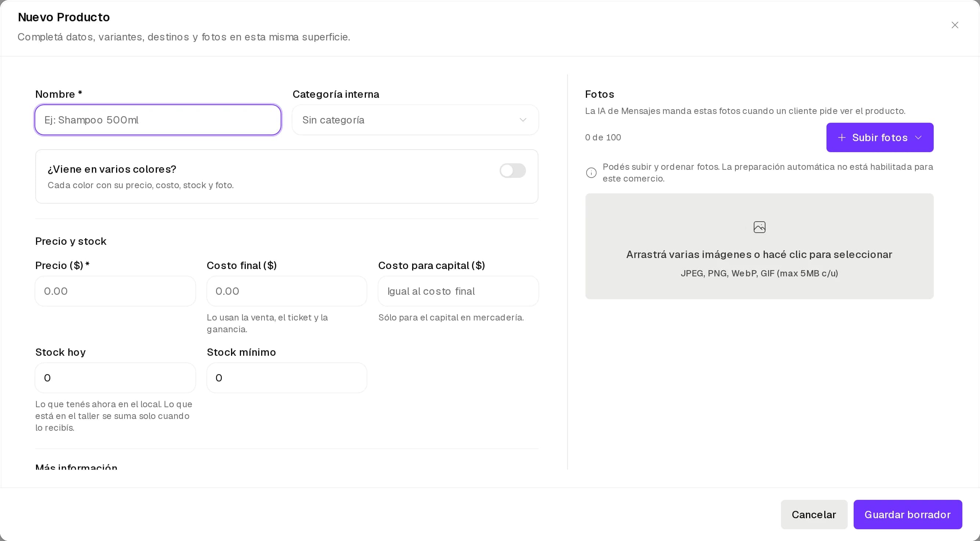
Task: Click Guardar borrador button
Action: [908, 515]
